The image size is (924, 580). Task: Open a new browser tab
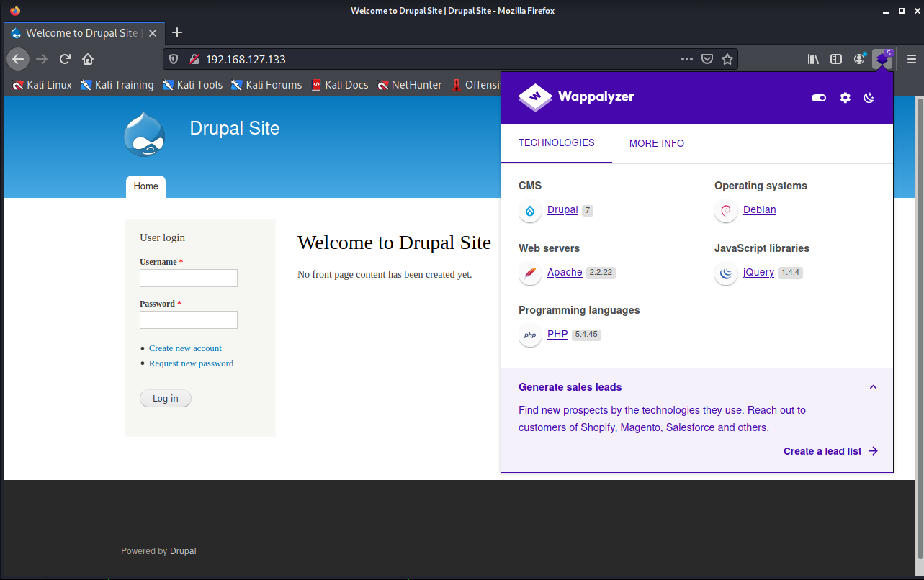[177, 32]
